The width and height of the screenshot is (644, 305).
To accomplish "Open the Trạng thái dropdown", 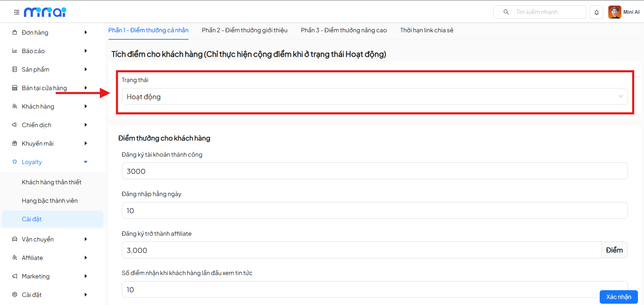I will (x=374, y=97).
